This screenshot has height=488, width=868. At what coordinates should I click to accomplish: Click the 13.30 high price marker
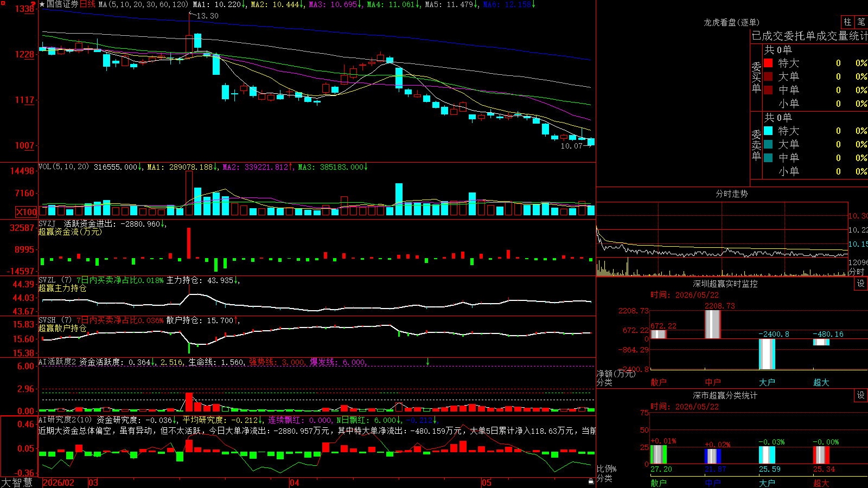tap(207, 16)
